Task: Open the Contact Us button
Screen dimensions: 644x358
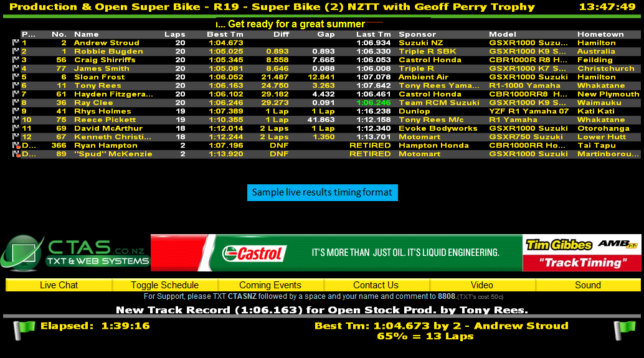Action: [x=376, y=285]
